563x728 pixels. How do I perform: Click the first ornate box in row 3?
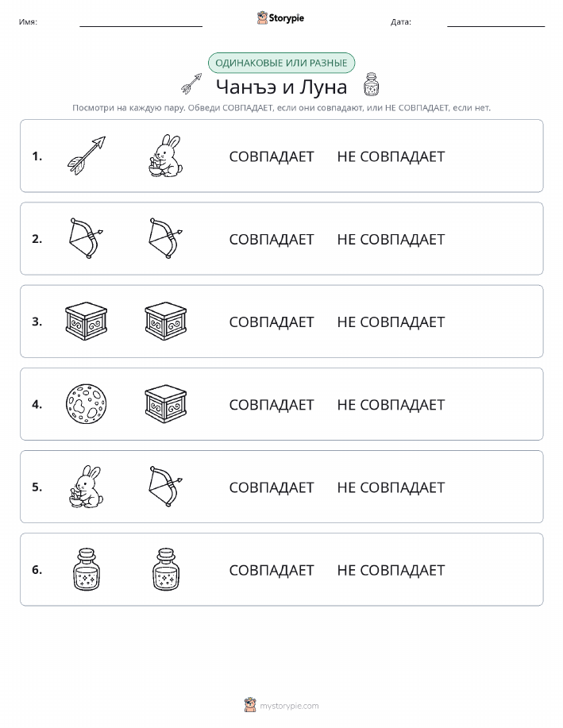click(87, 322)
